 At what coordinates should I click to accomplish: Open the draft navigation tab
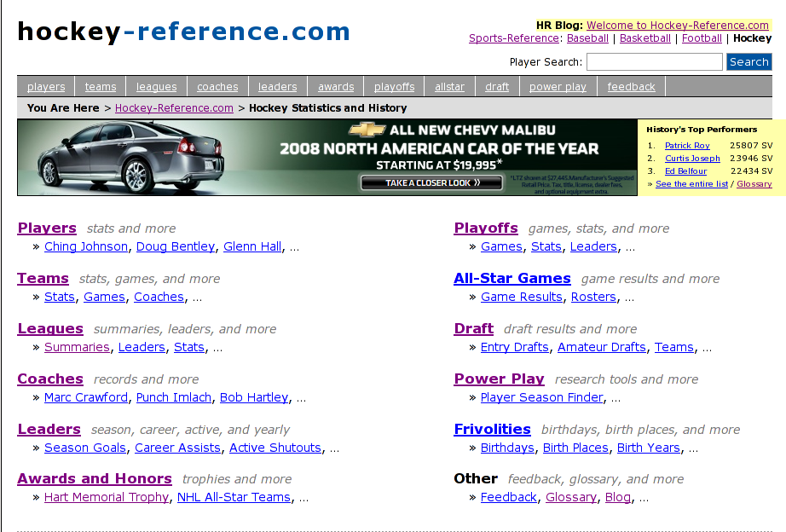497,87
